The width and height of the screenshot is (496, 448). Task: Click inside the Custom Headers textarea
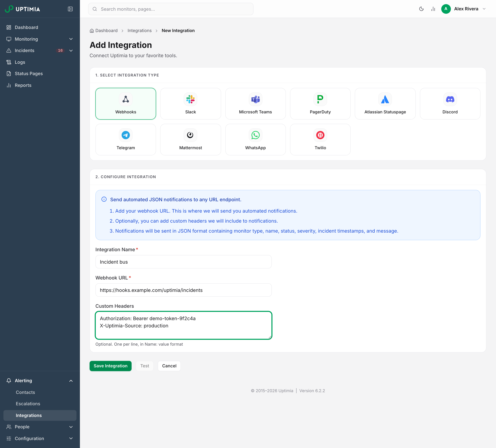(183, 325)
